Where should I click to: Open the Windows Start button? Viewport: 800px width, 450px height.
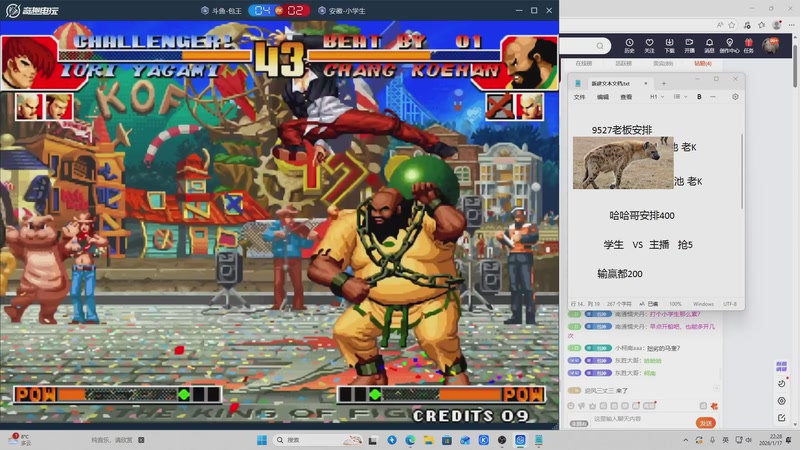pos(262,440)
